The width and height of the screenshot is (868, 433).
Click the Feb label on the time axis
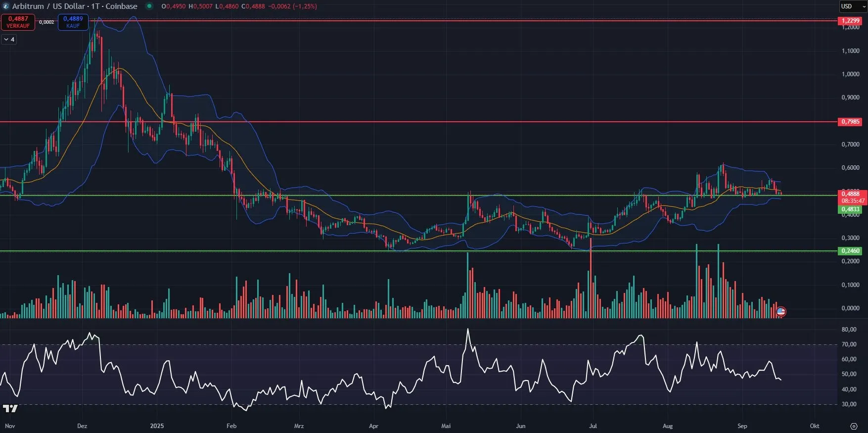[231, 426]
